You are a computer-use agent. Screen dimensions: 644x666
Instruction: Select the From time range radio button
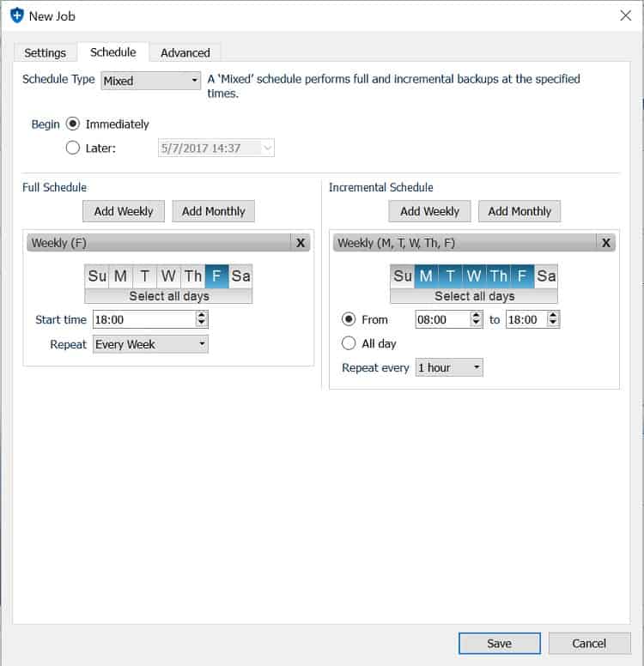[349, 319]
